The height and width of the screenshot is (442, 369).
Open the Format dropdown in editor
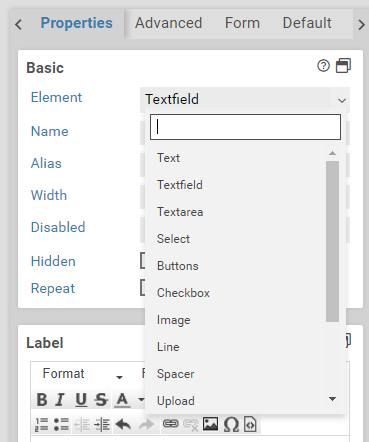(x=83, y=374)
